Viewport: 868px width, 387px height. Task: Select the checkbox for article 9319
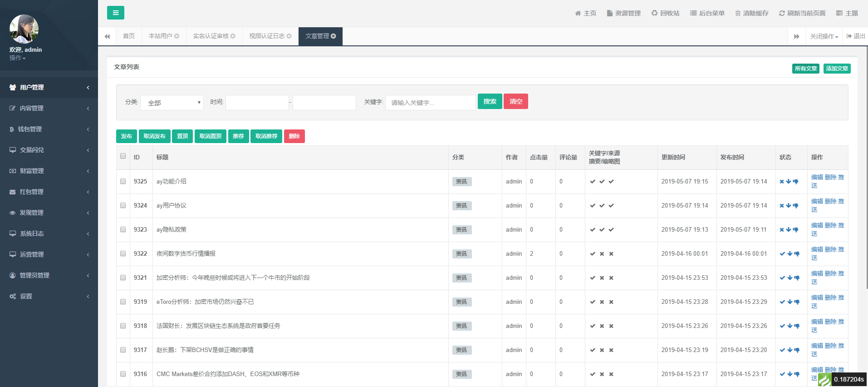tap(123, 302)
